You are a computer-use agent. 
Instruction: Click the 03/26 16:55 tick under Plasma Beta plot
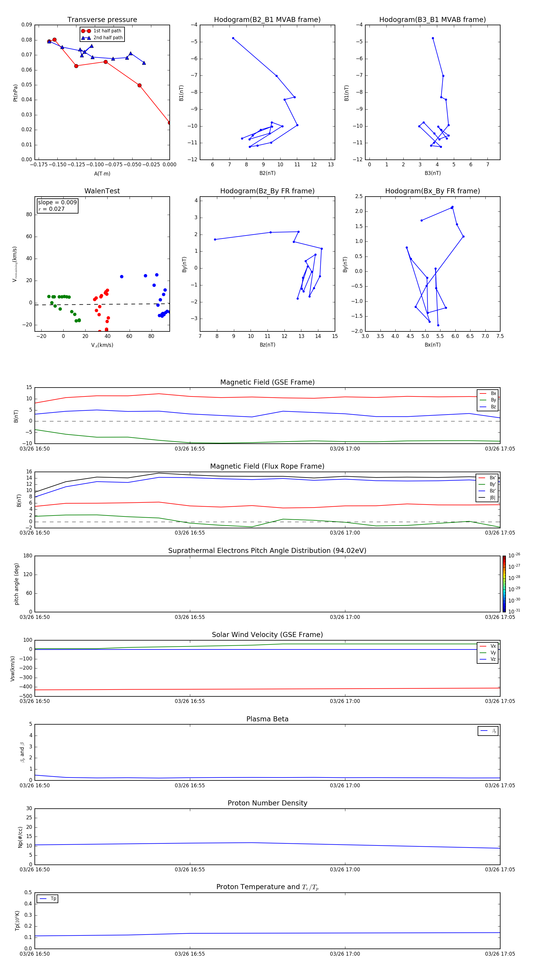coord(190,785)
